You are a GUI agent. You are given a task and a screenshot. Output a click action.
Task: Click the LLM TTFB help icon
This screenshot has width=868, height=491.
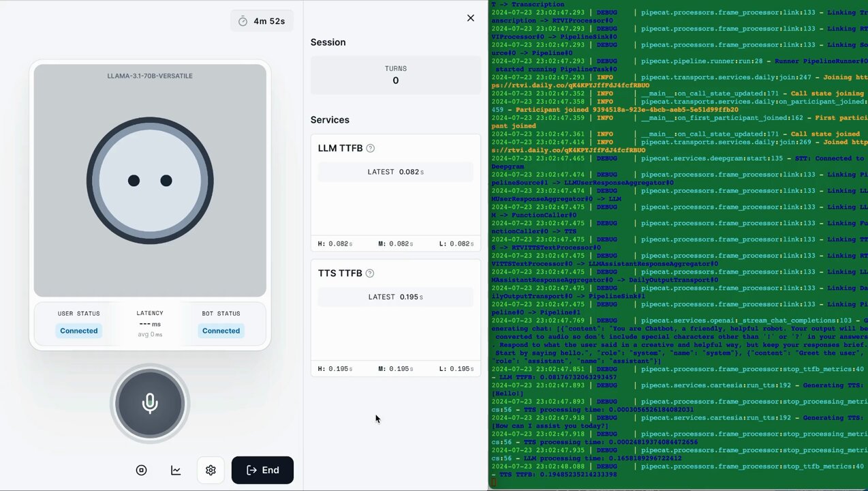point(371,148)
